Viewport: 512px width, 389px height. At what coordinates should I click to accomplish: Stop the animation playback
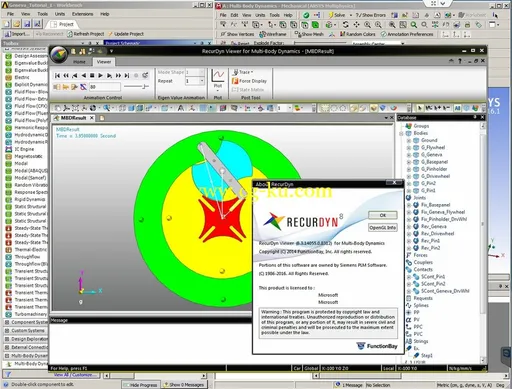coord(92,76)
